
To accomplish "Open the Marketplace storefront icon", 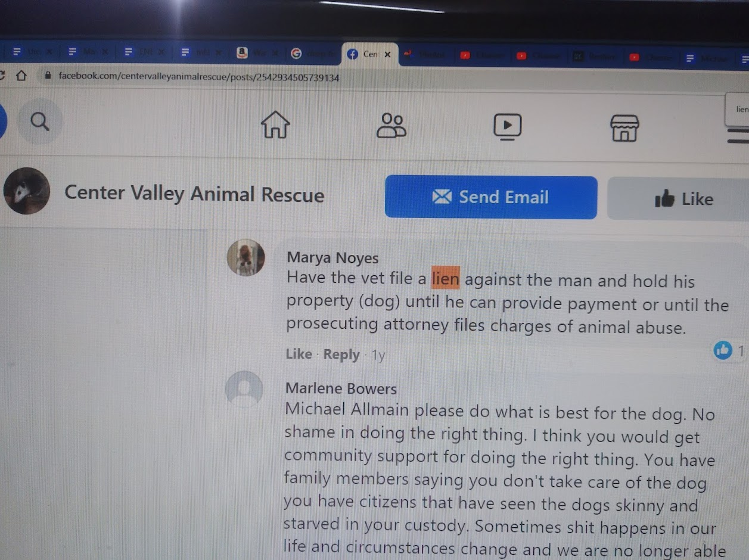I will pyautogui.click(x=624, y=127).
